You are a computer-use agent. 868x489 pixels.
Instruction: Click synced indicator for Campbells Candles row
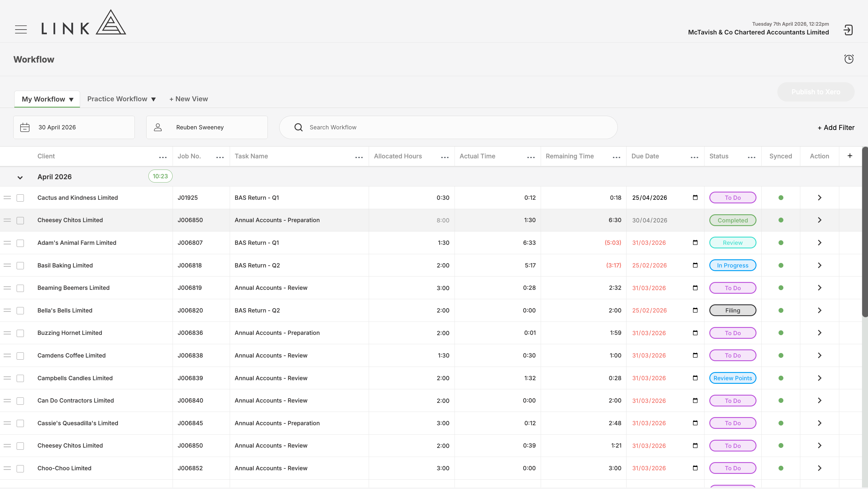click(781, 378)
